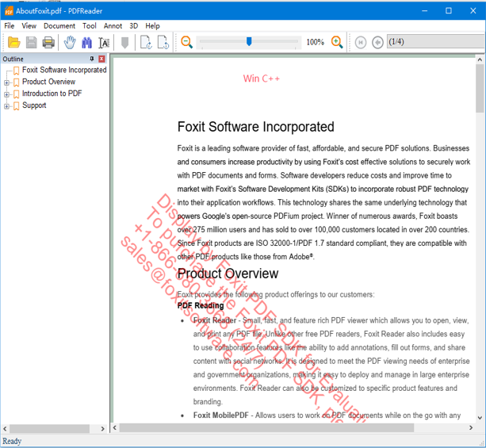
Task: Click the Open file folder icon
Action: [14, 42]
